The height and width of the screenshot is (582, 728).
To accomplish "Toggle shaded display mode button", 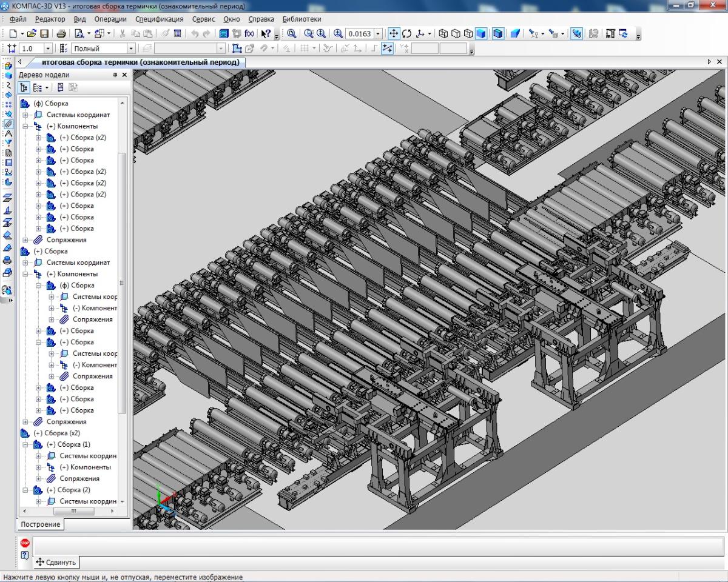I will (482, 34).
